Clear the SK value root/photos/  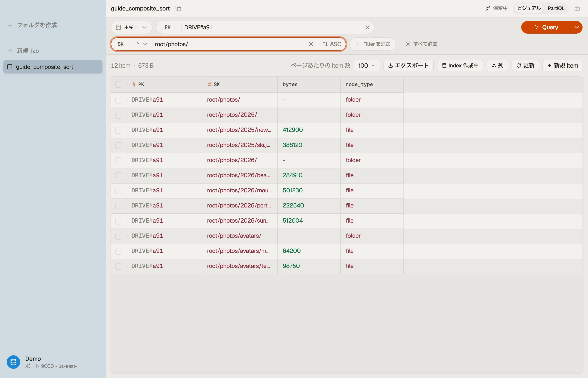coord(311,44)
